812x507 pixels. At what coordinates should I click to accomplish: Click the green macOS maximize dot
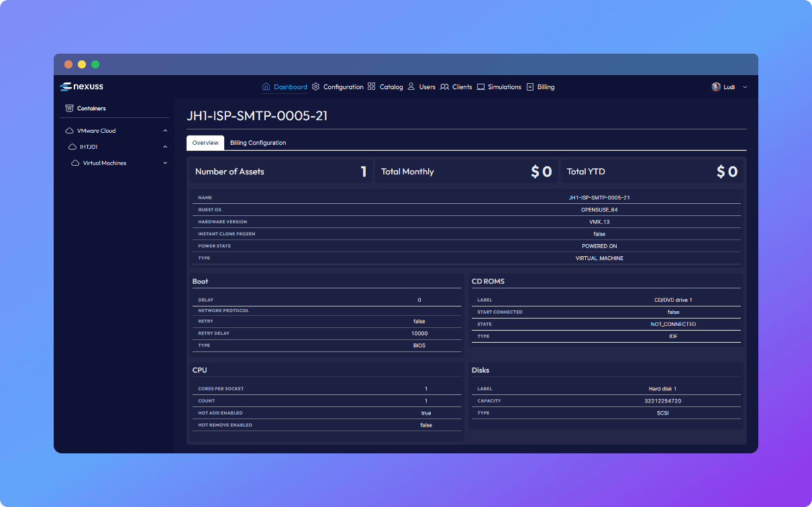(x=95, y=64)
